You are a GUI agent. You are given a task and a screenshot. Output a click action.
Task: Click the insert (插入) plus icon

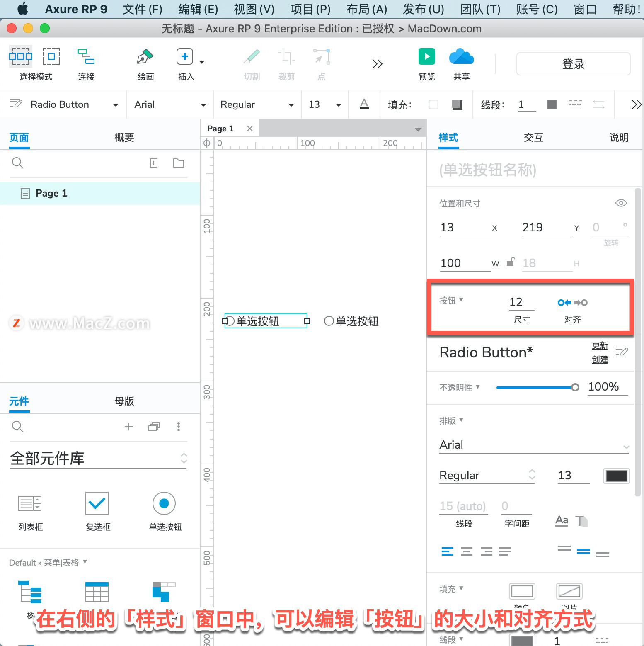pyautogui.click(x=185, y=56)
